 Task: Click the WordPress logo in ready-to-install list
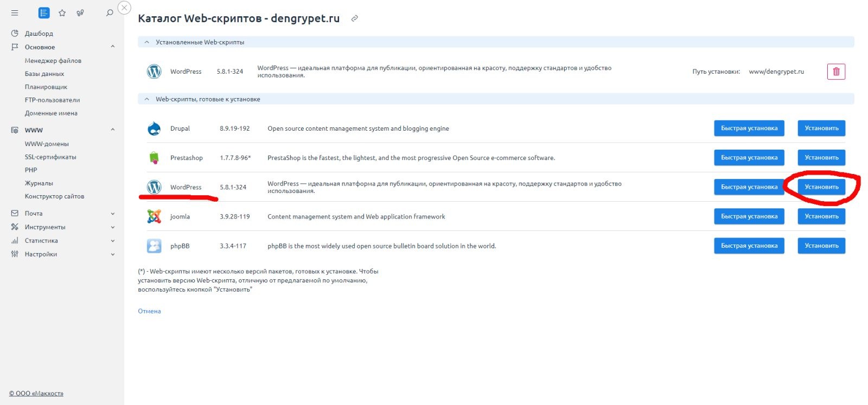click(x=154, y=187)
